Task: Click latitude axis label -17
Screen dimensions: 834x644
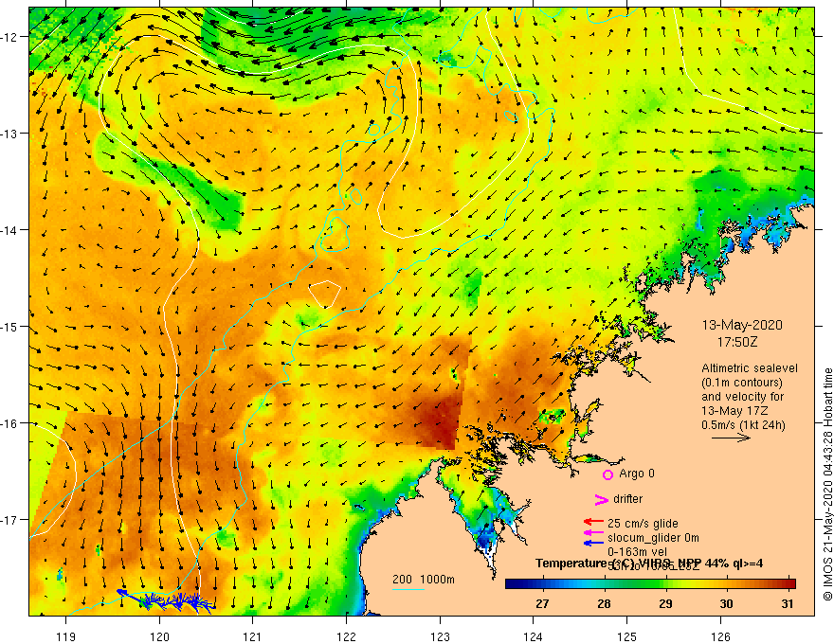Action: coord(9,519)
